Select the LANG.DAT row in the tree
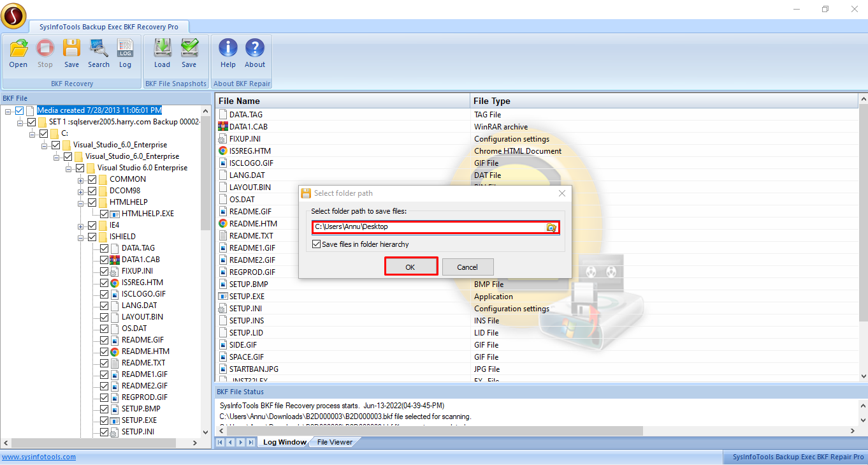868x465 pixels. (140, 306)
